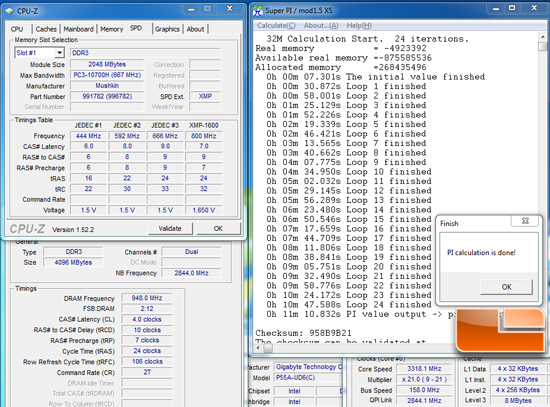This screenshot has height=407, width=550.
Task: Switch to the CPU tab in CPU-Z
Action: click(x=17, y=29)
